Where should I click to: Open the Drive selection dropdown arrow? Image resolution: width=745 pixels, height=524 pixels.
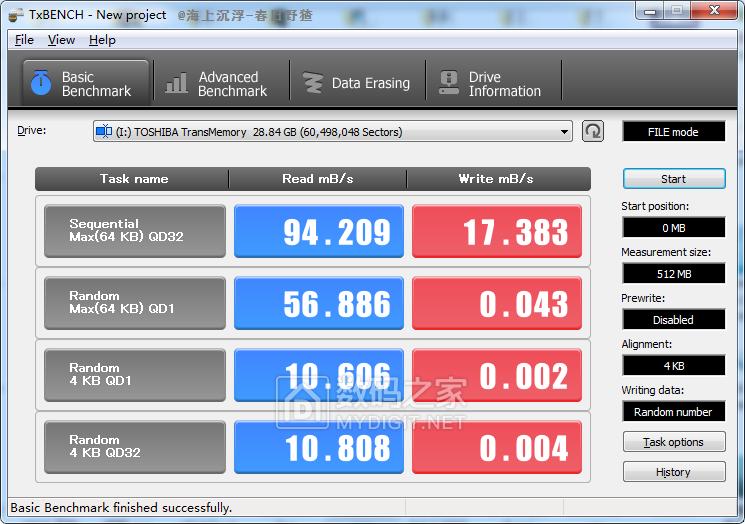565,132
